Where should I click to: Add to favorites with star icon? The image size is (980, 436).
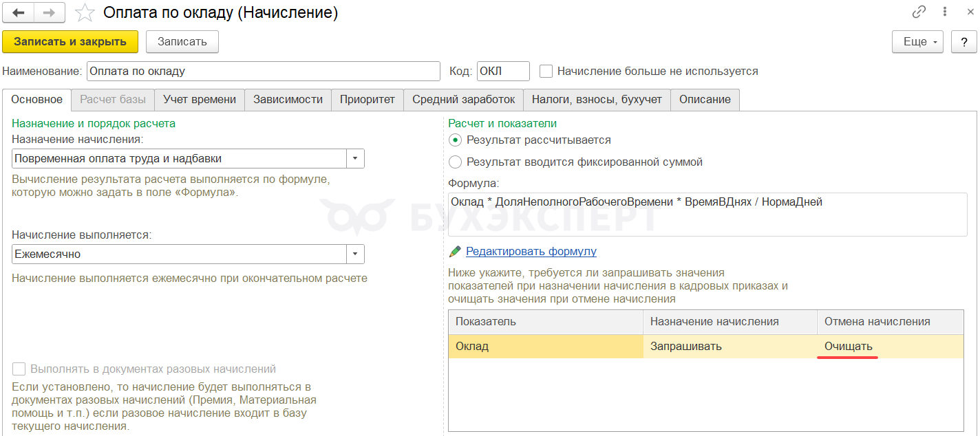pyautogui.click(x=84, y=12)
